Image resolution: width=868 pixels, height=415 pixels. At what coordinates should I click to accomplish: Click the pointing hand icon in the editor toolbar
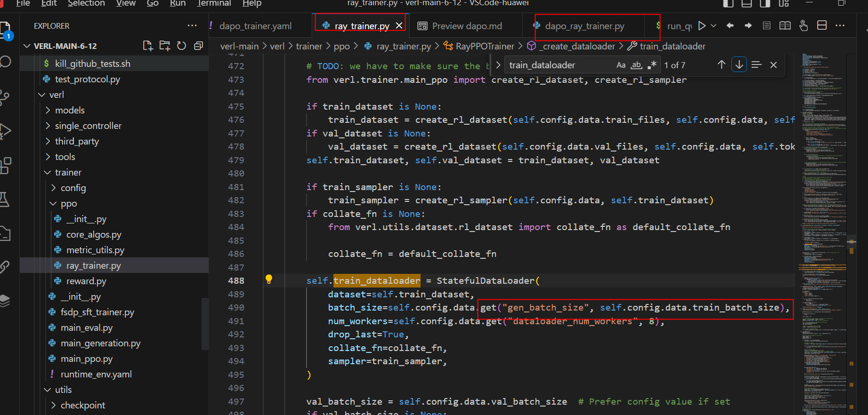pos(803,25)
